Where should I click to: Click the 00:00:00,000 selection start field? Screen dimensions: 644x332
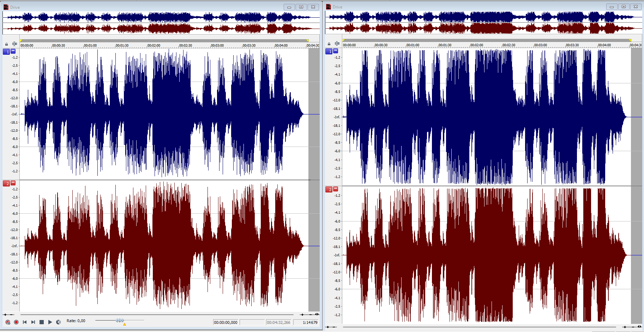[x=226, y=322]
